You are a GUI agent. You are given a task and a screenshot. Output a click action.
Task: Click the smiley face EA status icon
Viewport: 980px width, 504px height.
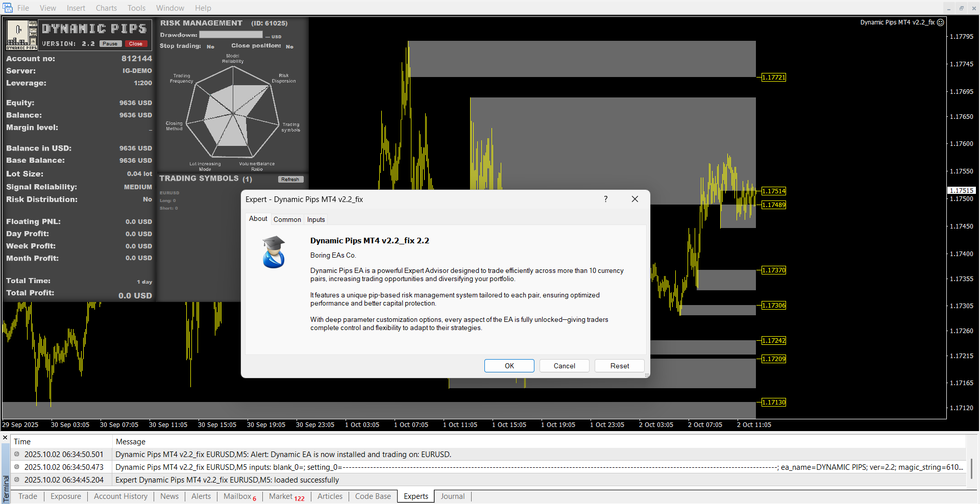click(941, 22)
